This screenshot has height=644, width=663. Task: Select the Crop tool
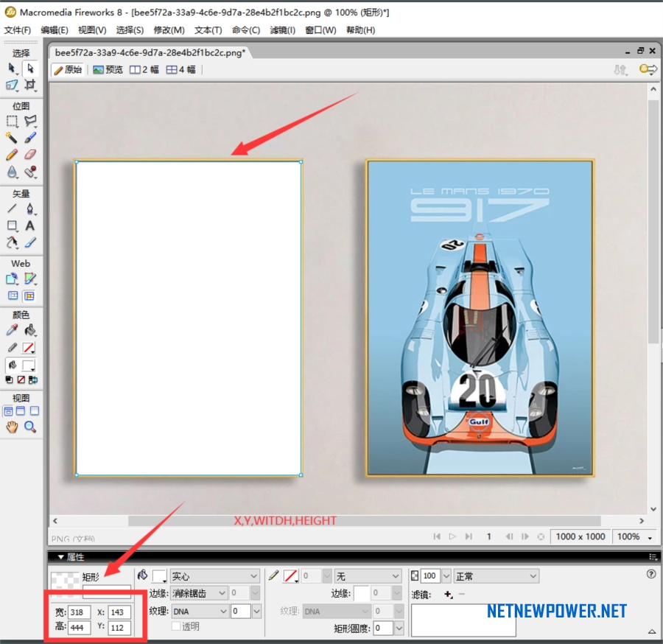pos(29,85)
